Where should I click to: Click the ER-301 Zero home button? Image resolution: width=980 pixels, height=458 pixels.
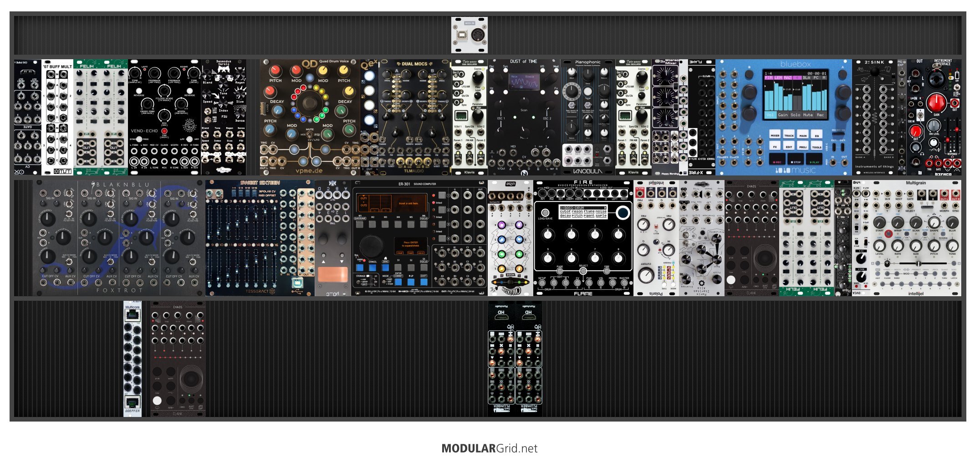click(x=385, y=268)
